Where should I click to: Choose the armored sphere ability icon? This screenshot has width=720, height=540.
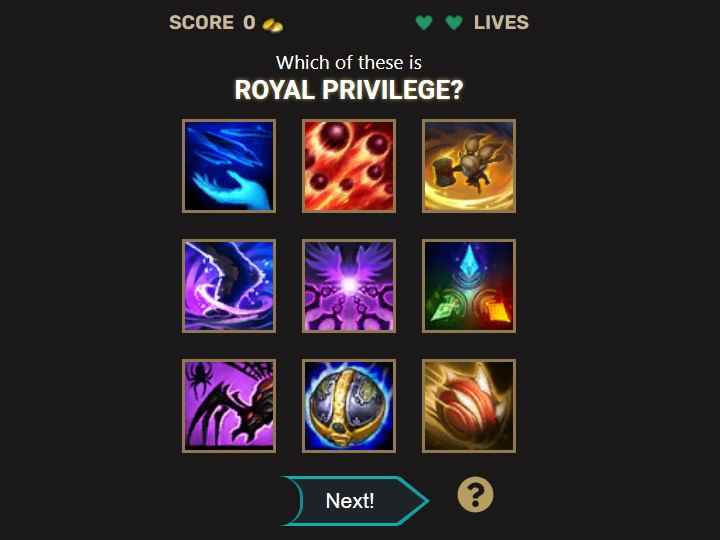pyautogui.click(x=349, y=406)
